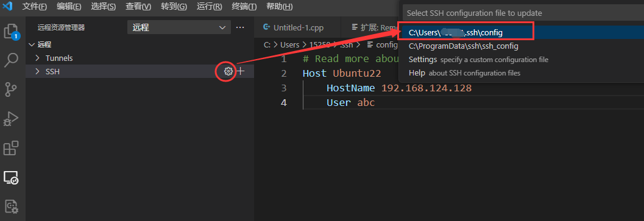Open the 转到(G) menu
644x221 pixels.
174,7
